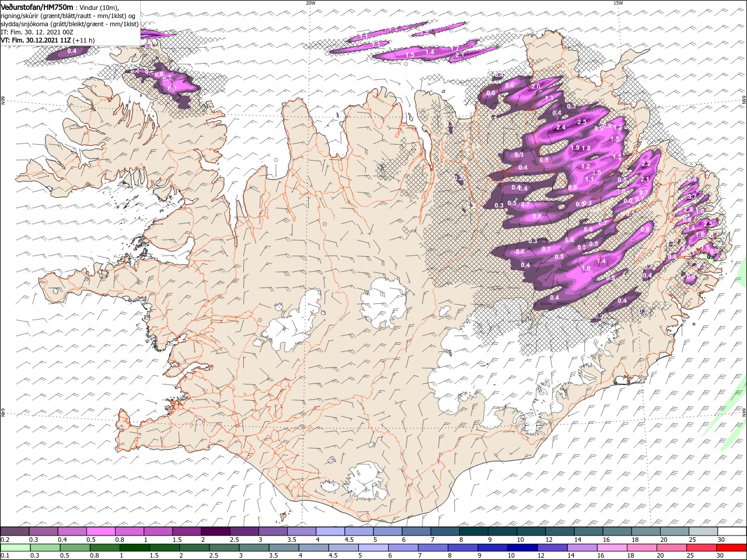Pick the bright pink 0.5 snow swatch
The width and height of the screenshot is (747, 560).
click(100, 531)
